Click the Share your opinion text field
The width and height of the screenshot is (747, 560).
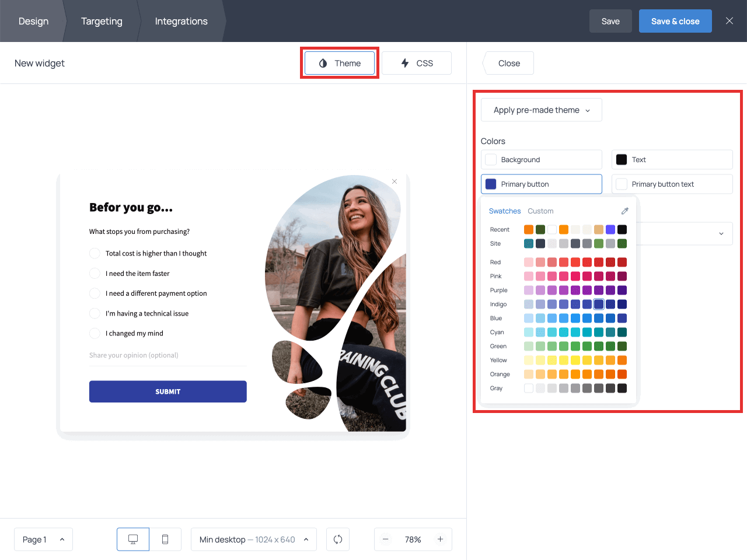click(x=167, y=355)
